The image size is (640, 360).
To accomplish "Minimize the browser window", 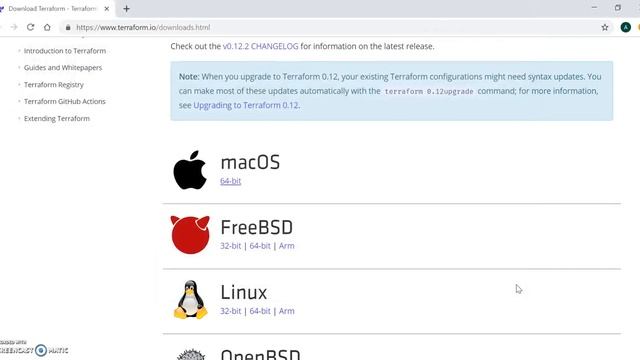I will coord(594,8).
